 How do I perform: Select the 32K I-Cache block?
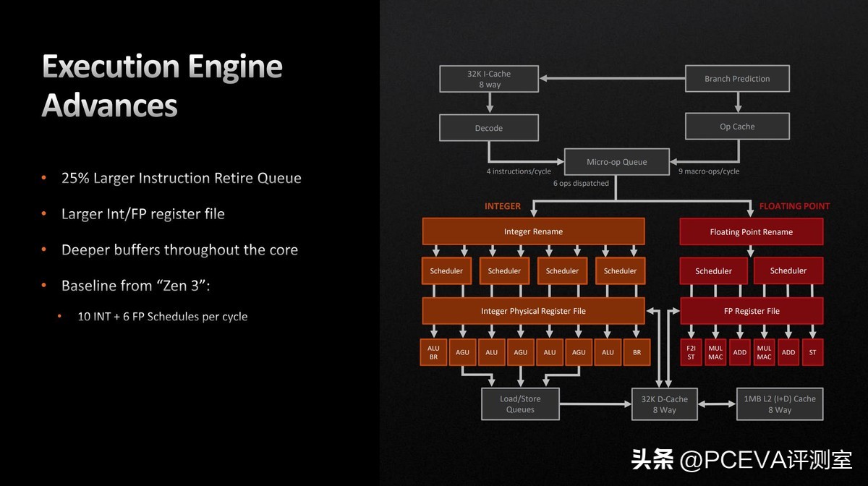[x=488, y=78]
